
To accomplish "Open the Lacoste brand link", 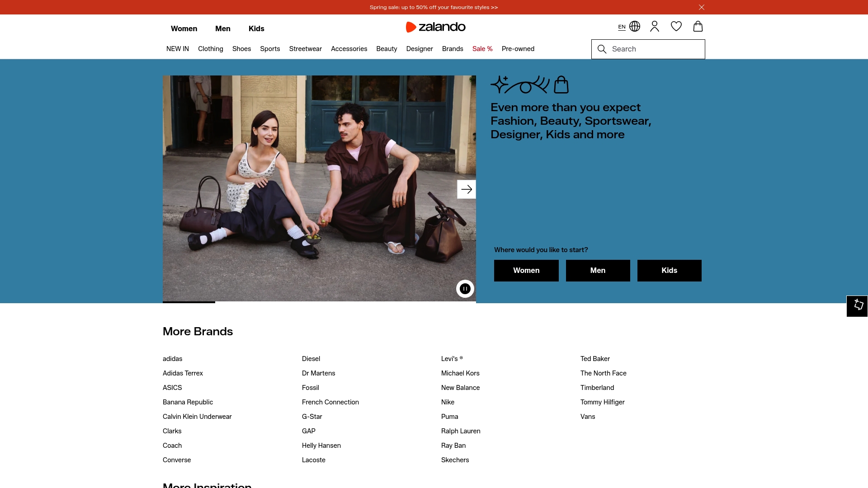I will [314, 460].
